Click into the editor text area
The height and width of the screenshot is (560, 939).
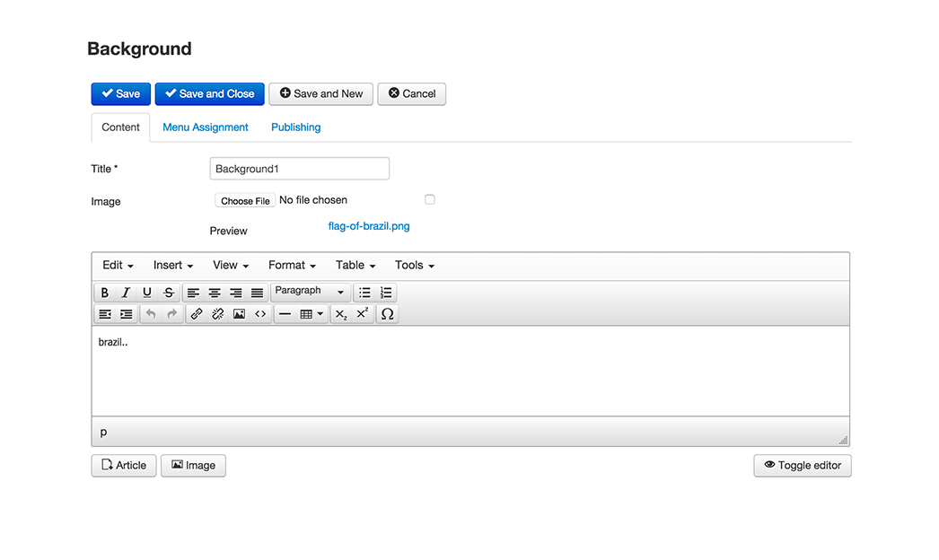click(x=470, y=372)
